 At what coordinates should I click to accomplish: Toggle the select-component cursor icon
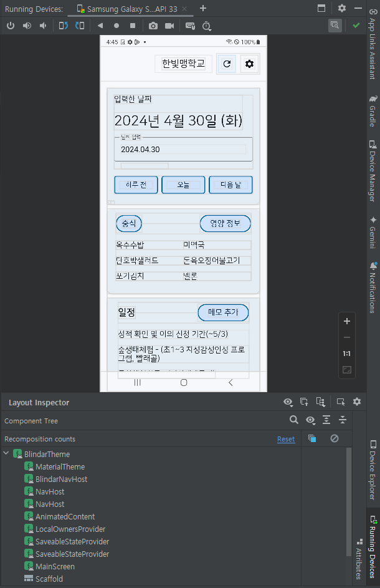341,402
